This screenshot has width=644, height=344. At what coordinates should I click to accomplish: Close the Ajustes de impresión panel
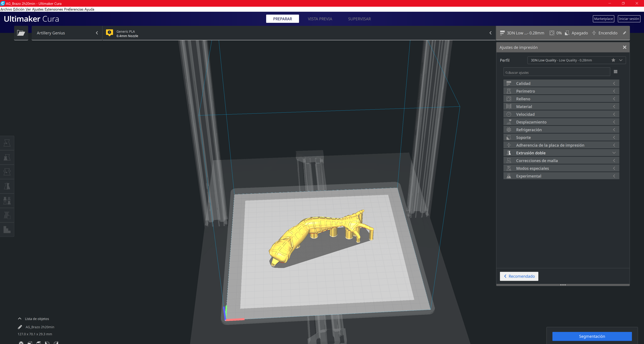pyautogui.click(x=624, y=47)
